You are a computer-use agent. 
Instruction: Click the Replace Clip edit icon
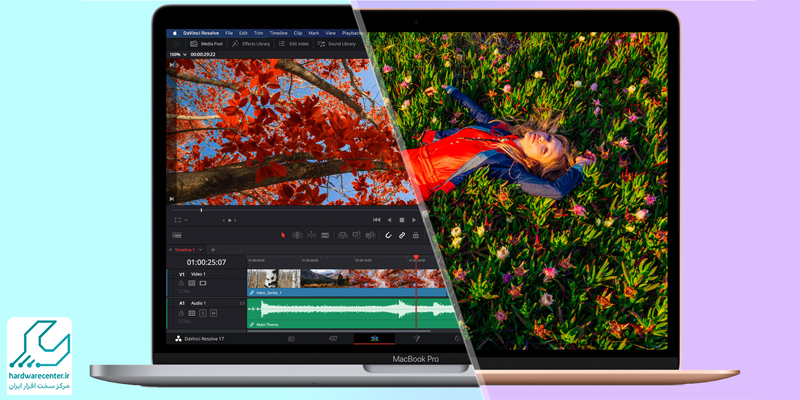point(370,235)
